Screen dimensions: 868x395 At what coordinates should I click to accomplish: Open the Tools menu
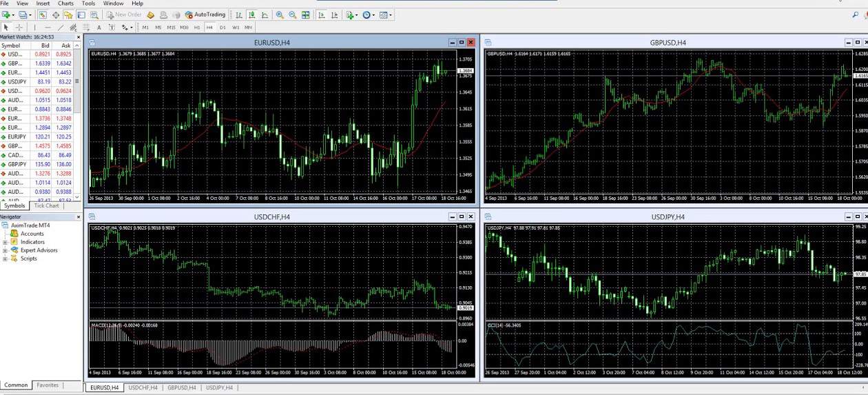(88, 3)
